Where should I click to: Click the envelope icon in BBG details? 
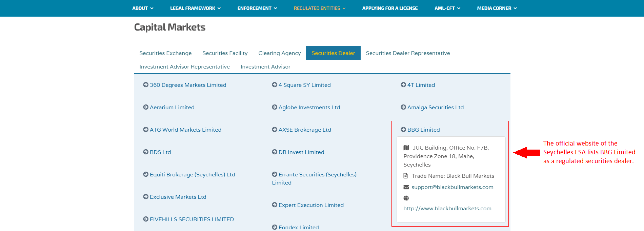pyautogui.click(x=406, y=187)
